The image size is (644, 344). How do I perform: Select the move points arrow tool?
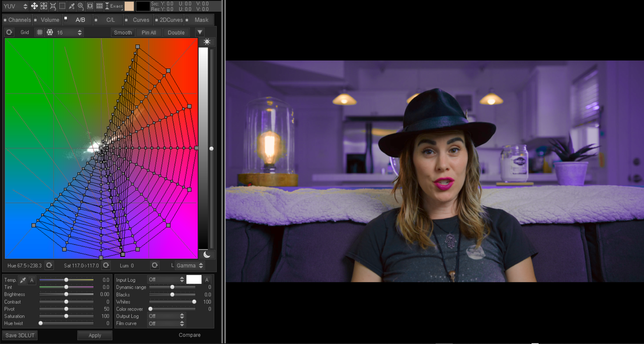coord(34,6)
